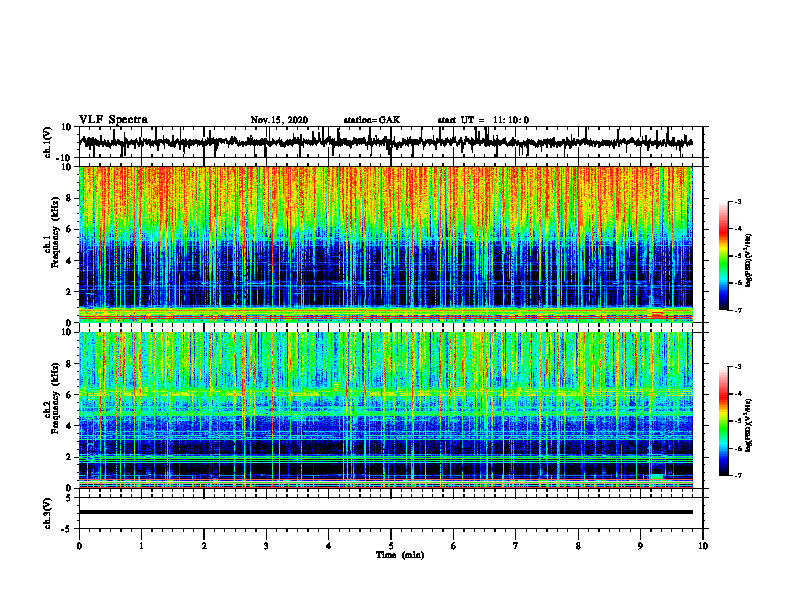Click the '-7' label on lower color scale

(x=737, y=476)
